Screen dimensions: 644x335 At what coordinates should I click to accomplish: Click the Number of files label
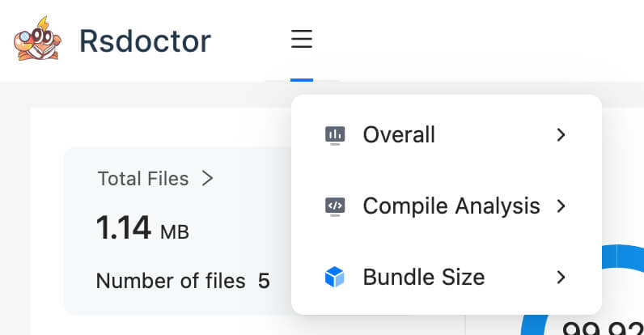coord(171,282)
